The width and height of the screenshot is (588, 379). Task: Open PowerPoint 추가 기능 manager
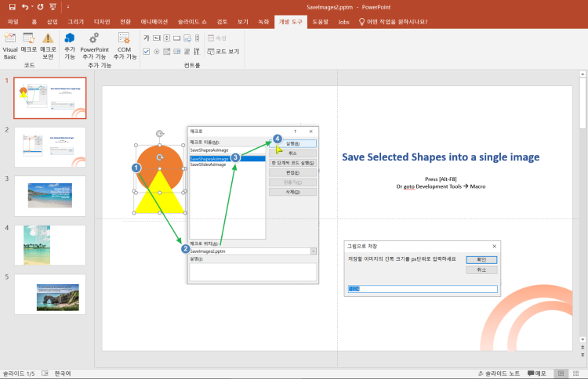click(95, 46)
